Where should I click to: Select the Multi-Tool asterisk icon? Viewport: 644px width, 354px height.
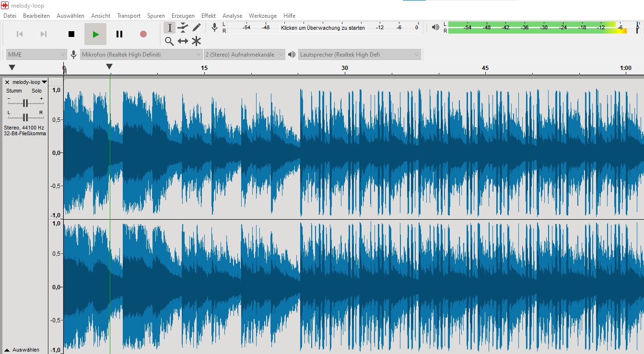196,41
